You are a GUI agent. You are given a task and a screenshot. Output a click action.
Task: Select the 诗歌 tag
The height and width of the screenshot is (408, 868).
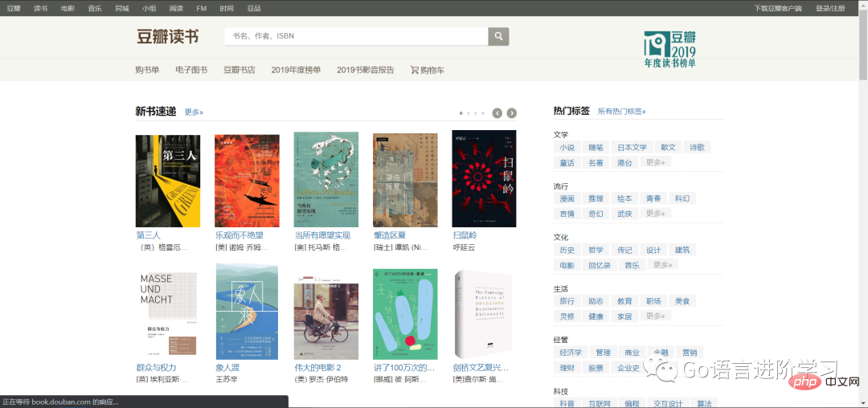coord(696,148)
